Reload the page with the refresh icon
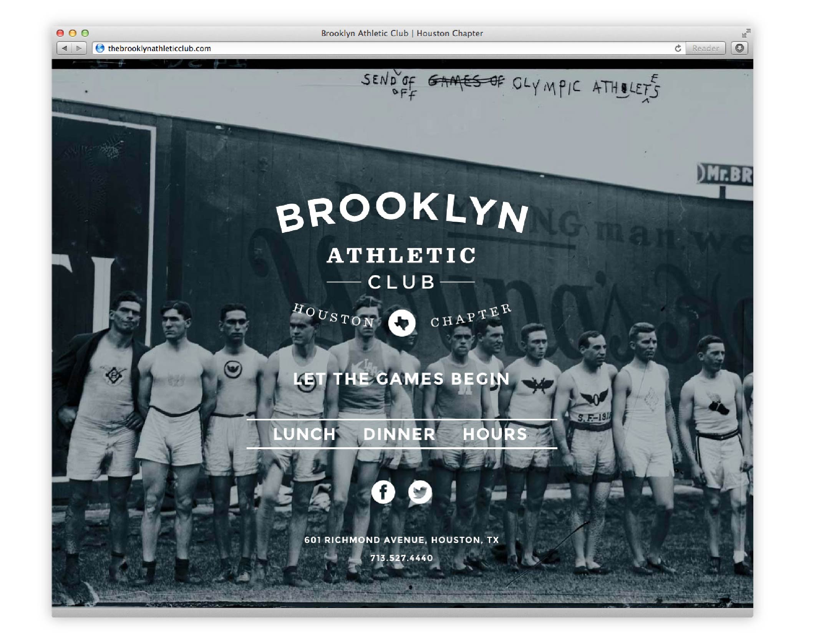 [678, 48]
